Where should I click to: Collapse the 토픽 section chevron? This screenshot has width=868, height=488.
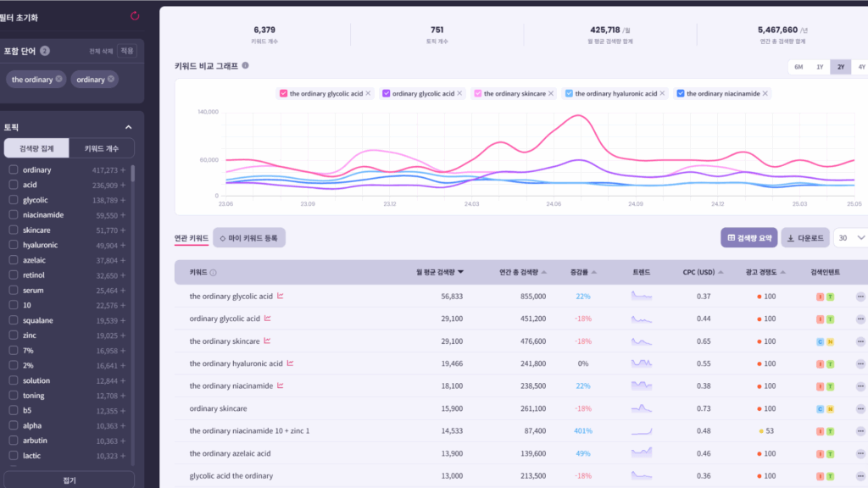click(x=129, y=127)
